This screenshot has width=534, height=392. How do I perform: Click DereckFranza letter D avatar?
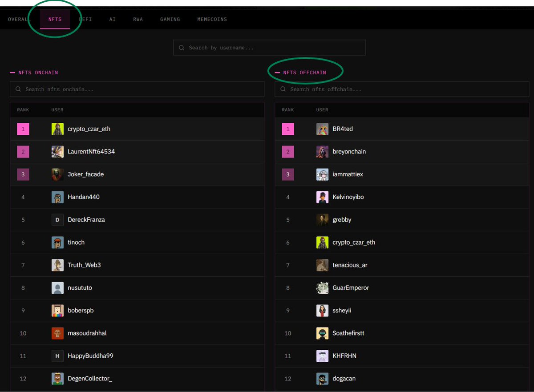[x=57, y=220]
